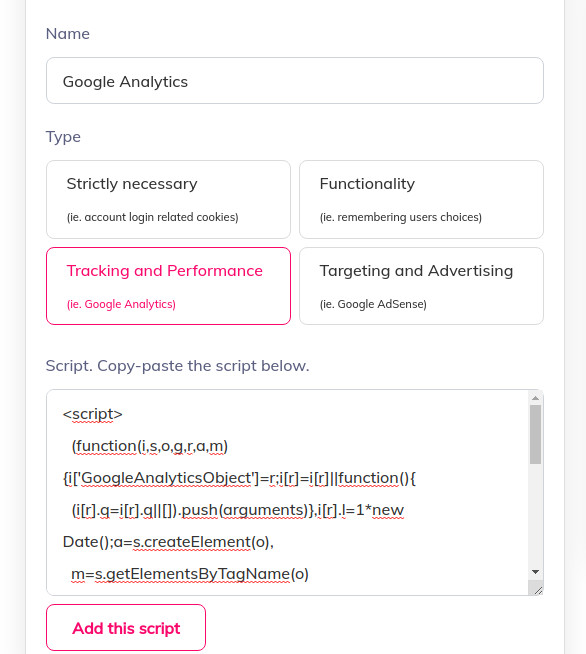
Task: Click inside the script code textarea
Action: (x=287, y=492)
